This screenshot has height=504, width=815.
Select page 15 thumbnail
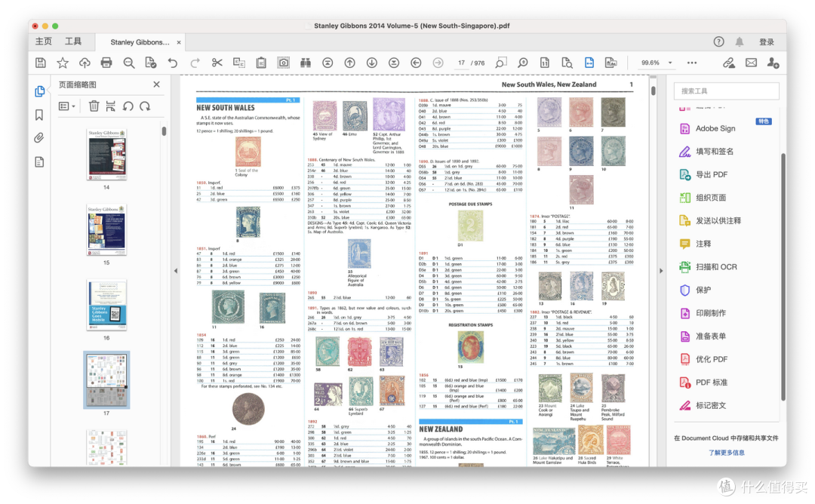click(106, 229)
